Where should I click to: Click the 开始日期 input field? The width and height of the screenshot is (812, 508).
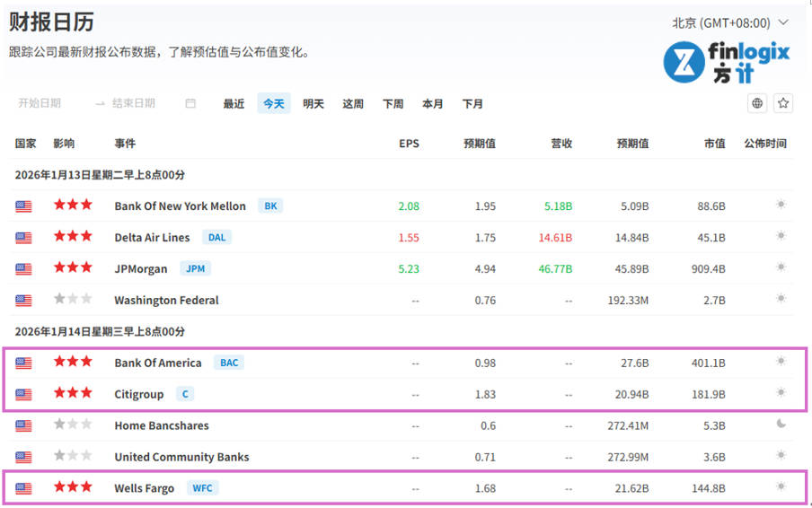[x=40, y=103]
